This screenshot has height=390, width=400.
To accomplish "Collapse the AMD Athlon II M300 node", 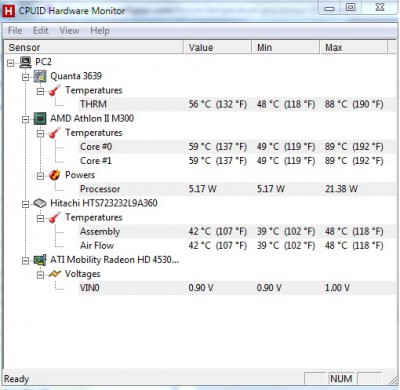I will (x=25, y=119).
